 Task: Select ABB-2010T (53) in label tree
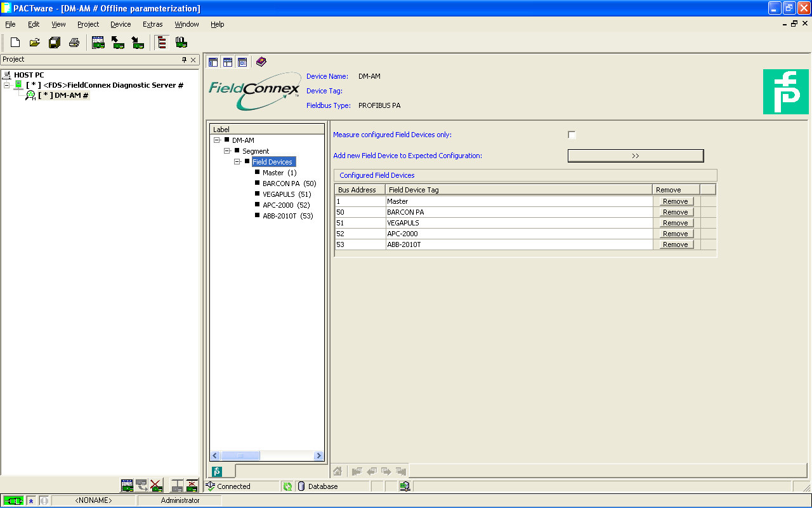(x=288, y=216)
